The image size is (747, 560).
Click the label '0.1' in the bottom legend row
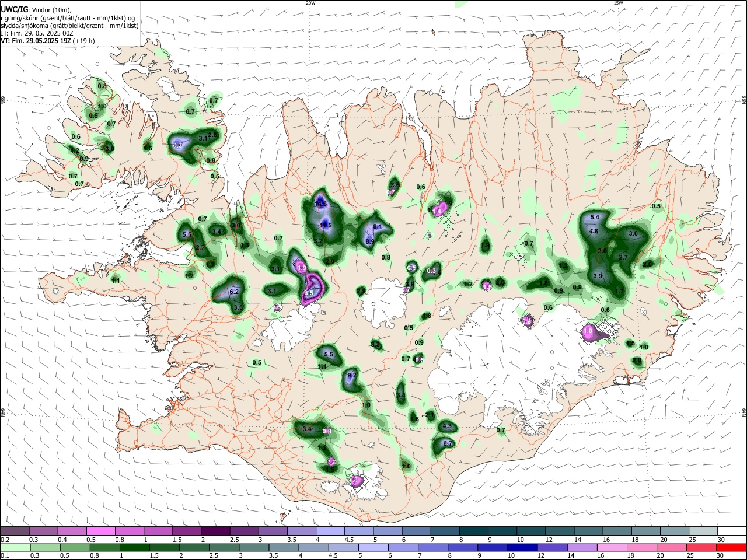point(5,555)
